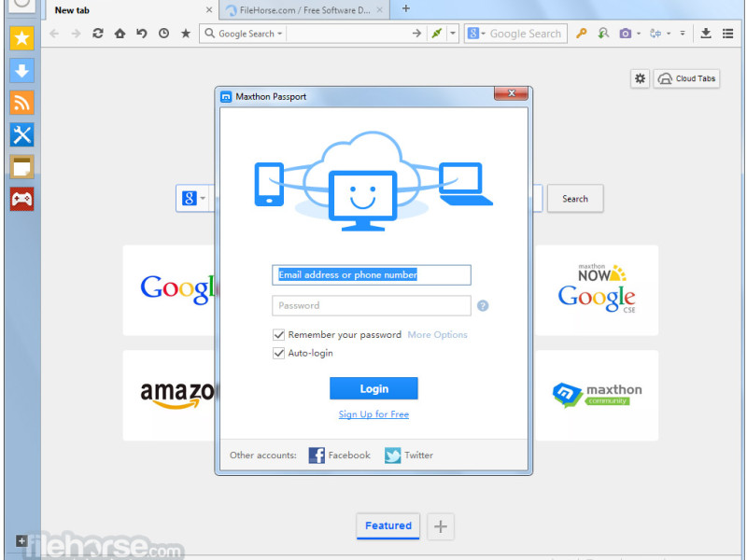Open the games controller sidebar icon

pos(21,199)
